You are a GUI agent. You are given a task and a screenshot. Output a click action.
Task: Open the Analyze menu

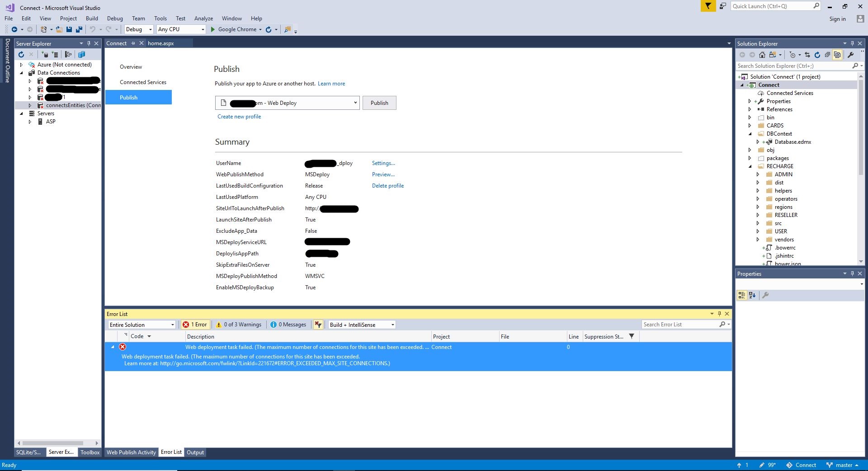203,19
